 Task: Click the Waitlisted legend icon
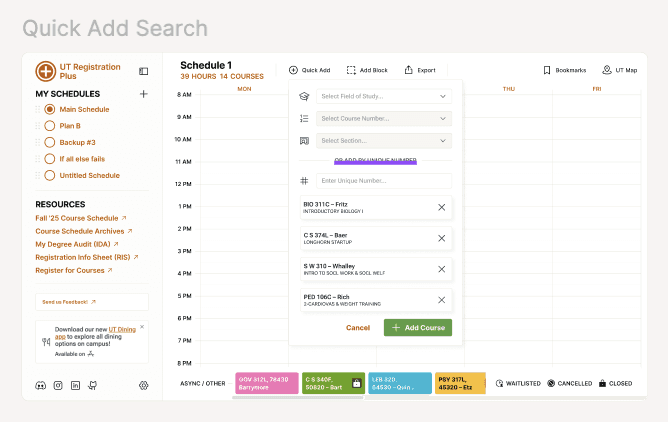coord(499,383)
